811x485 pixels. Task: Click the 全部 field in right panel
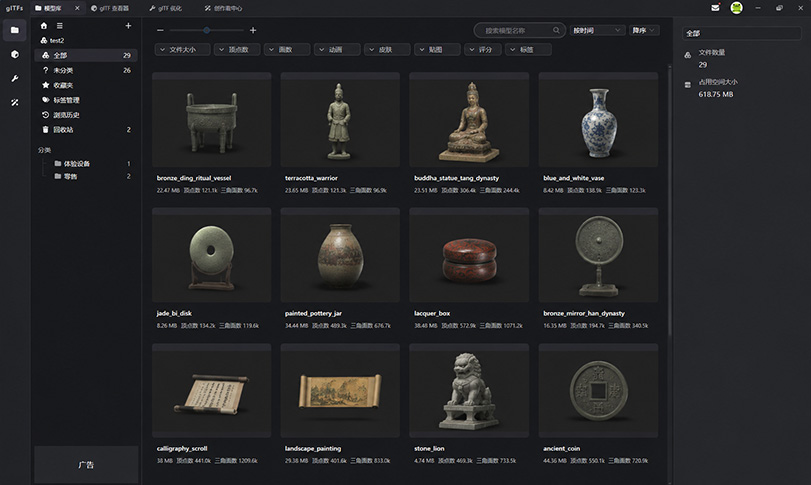[x=742, y=33]
